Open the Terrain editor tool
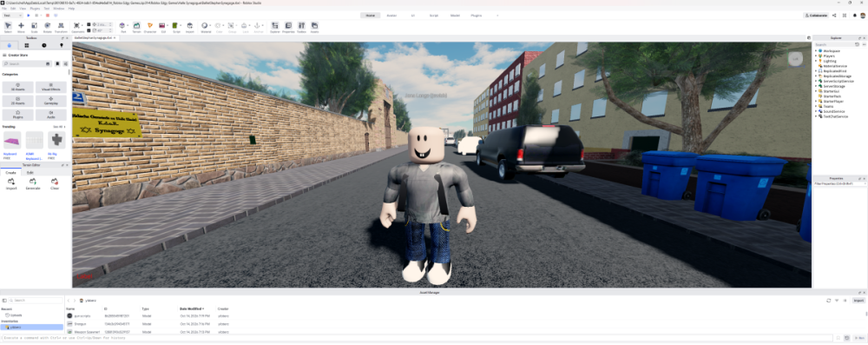The width and height of the screenshot is (868, 345). (x=136, y=28)
